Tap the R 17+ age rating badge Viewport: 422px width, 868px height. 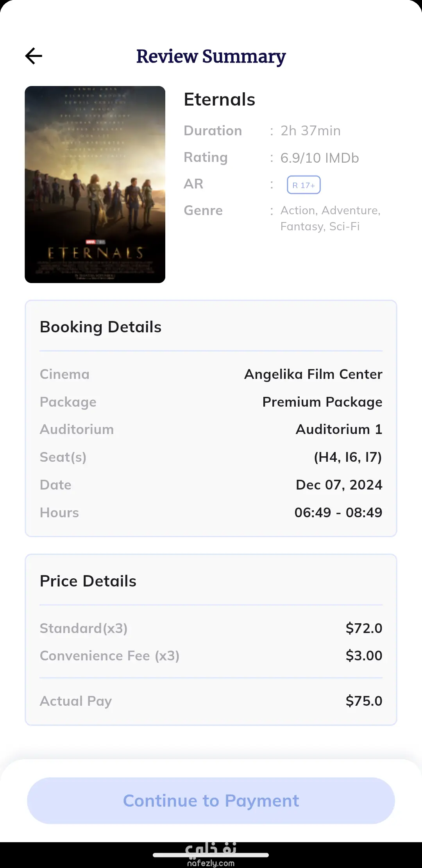(304, 185)
